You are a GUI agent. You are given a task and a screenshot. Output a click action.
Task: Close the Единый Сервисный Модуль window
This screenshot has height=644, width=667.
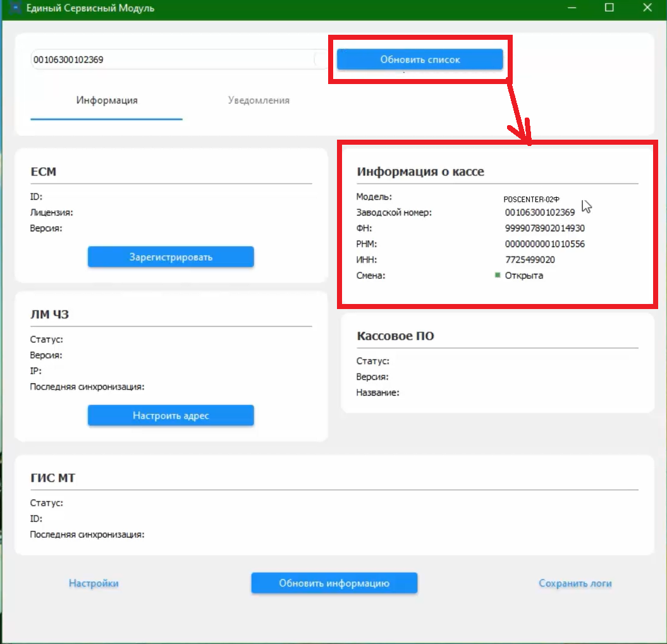pos(647,8)
